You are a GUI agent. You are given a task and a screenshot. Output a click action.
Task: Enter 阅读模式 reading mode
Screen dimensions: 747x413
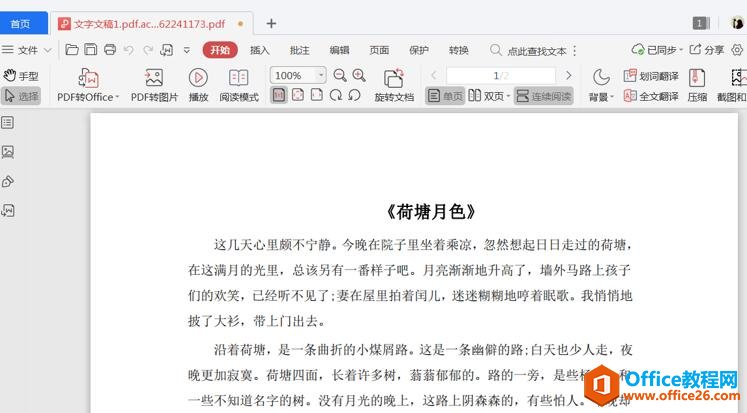click(x=239, y=85)
